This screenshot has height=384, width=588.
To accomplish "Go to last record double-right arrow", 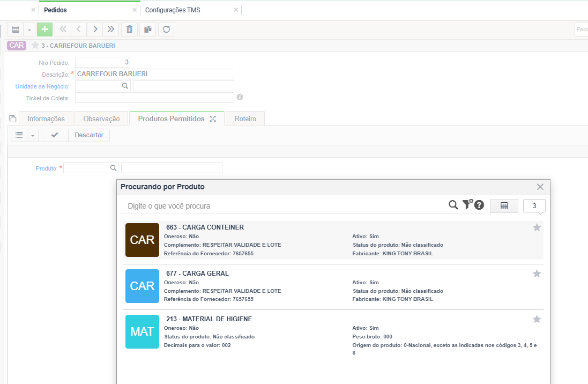I will pyautogui.click(x=111, y=29).
